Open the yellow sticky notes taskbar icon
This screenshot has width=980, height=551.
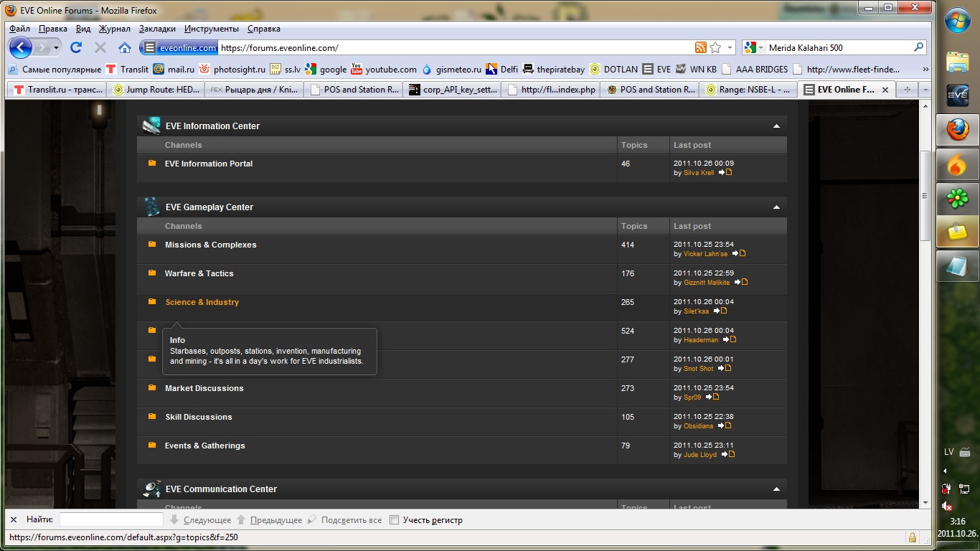[x=958, y=232]
